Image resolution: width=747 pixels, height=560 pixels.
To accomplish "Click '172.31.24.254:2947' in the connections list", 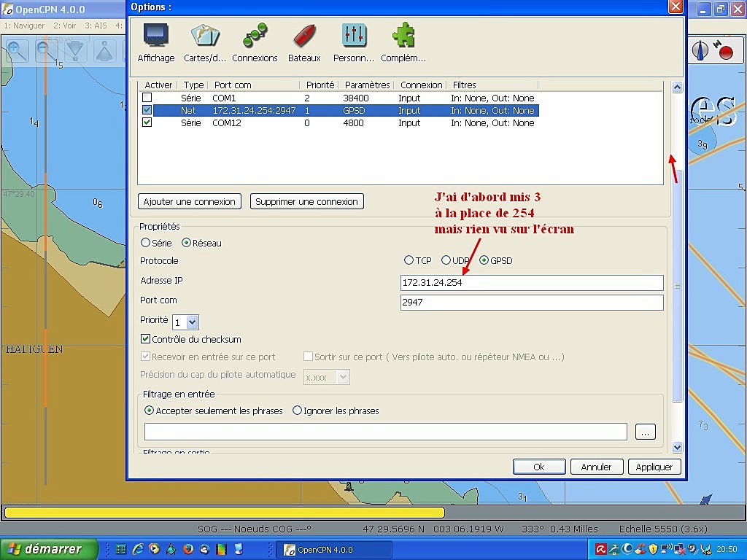I will tap(254, 111).
